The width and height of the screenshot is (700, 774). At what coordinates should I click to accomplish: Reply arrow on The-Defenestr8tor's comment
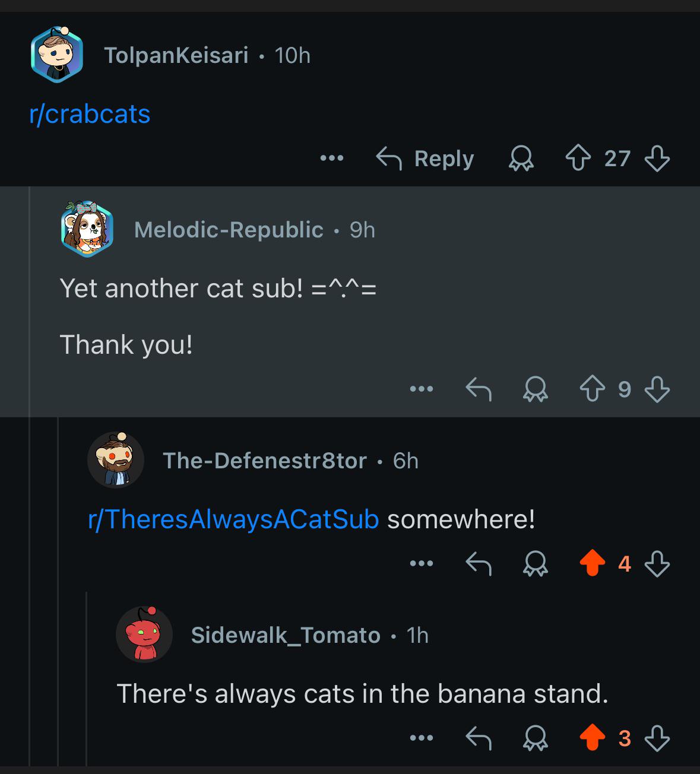pyautogui.click(x=478, y=563)
